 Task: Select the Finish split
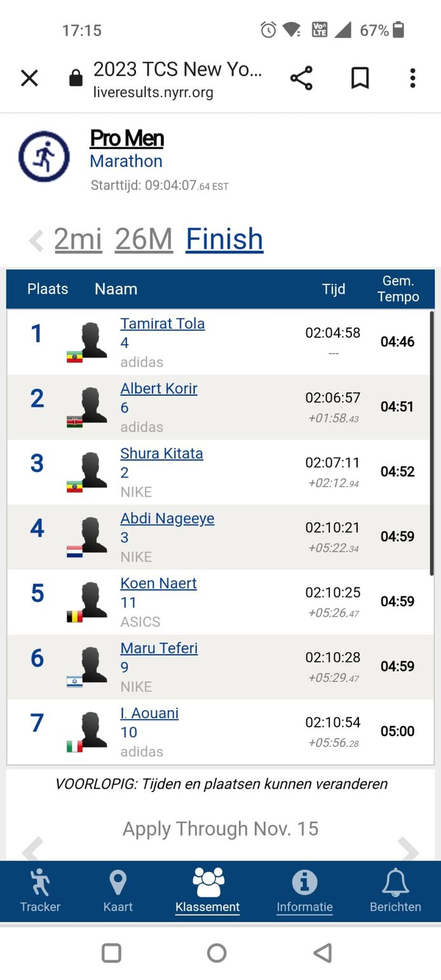click(224, 239)
